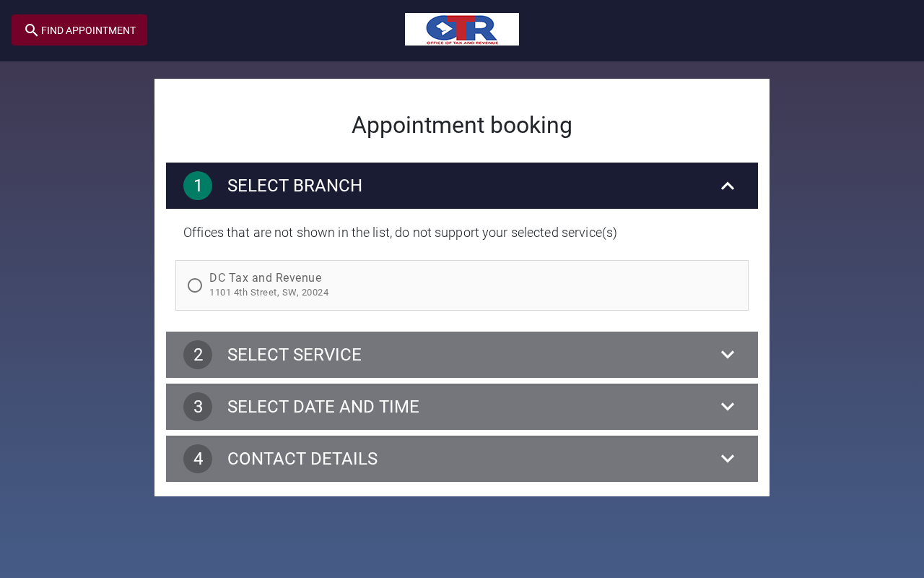Click the Select Branch header title
This screenshot has width=924, height=578.
point(295,186)
